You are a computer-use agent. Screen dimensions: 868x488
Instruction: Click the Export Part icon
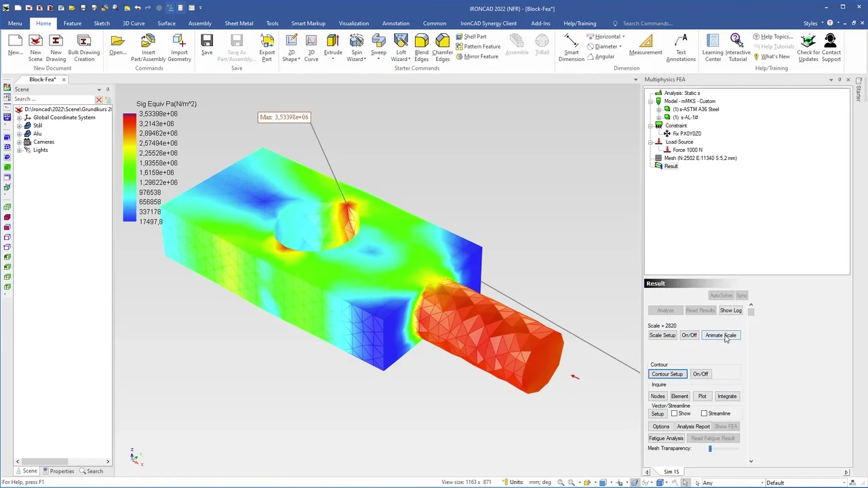coord(267,47)
